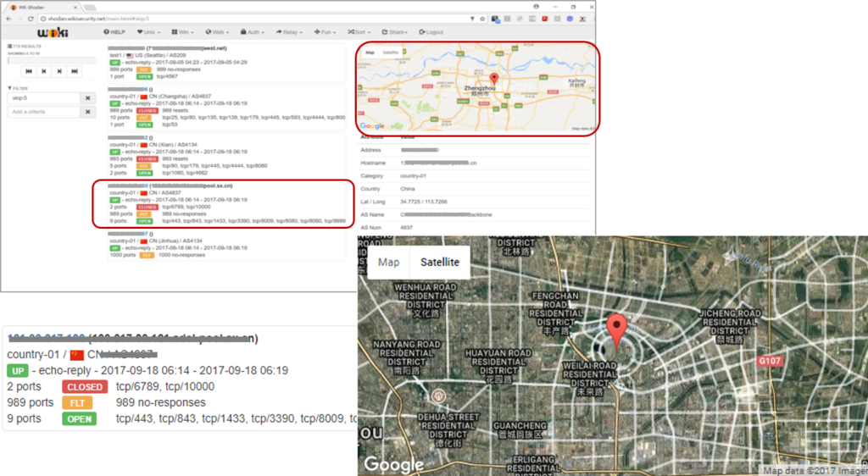The image size is (868, 476).
Task: Click the Add a criteria input
Action: pos(44,112)
